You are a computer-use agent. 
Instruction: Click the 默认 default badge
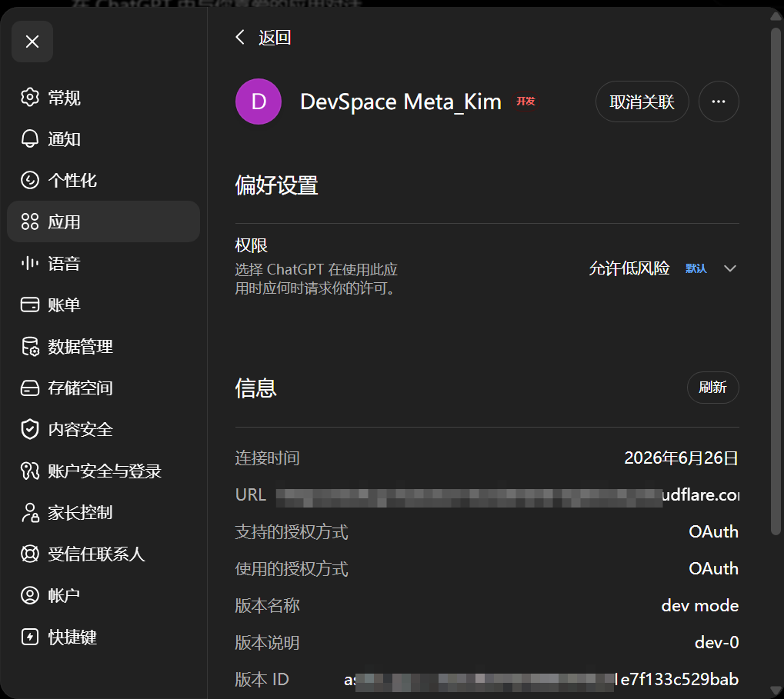click(696, 268)
